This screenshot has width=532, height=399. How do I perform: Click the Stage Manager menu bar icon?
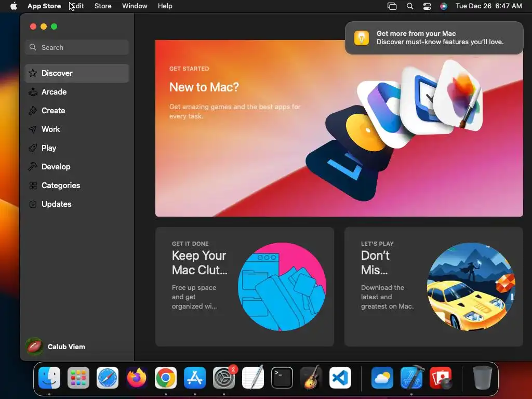coord(392,6)
